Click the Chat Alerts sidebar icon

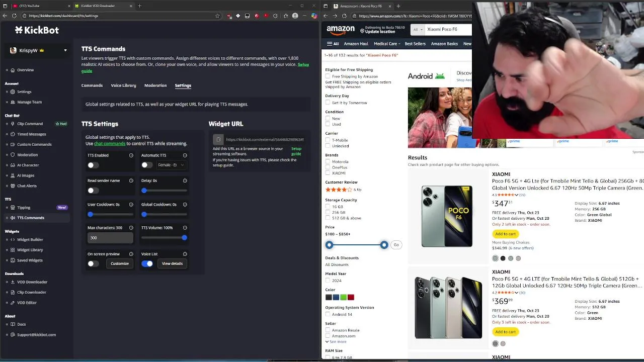tap(13, 186)
